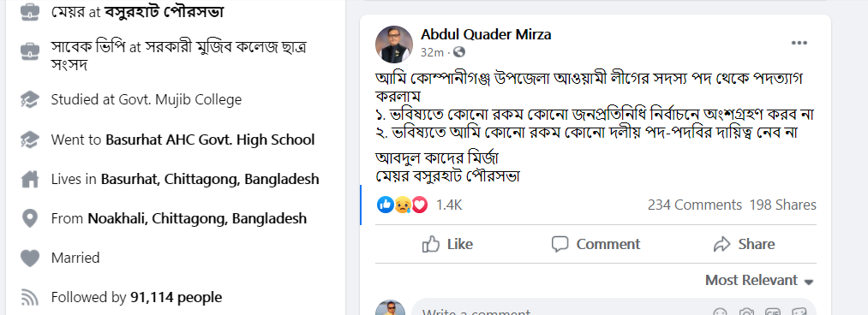The image size is (868, 315).
Task: Open Basurhat AHC Govt. High School link
Action: tap(210, 140)
